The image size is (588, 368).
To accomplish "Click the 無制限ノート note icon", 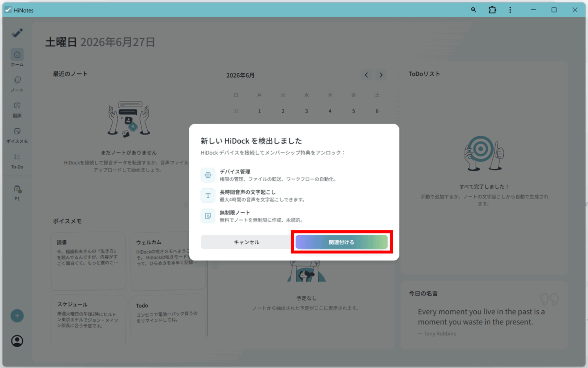I will (x=208, y=216).
